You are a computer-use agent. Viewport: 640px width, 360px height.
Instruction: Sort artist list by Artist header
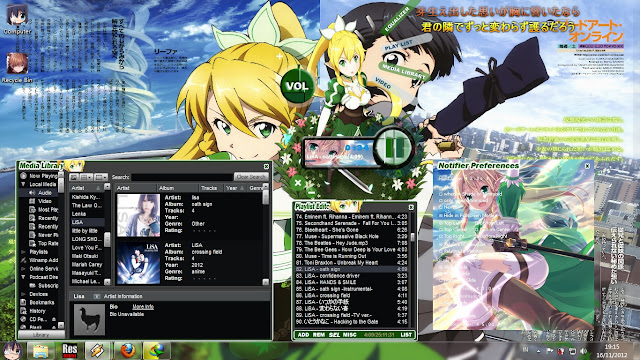pos(86,188)
